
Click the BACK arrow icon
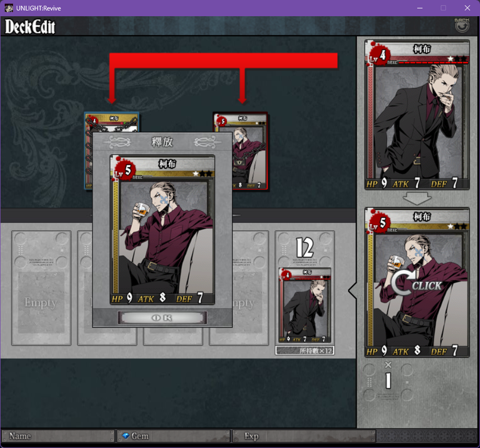[462, 26]
